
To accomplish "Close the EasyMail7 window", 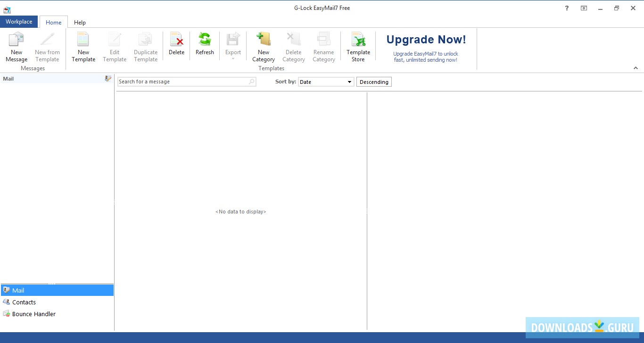I will (633, 8).
